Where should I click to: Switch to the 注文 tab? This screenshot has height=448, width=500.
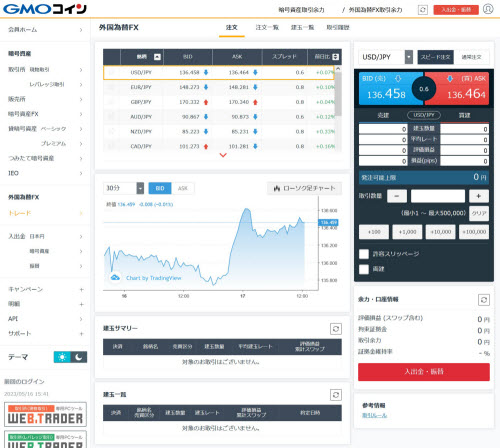point(232,28)
